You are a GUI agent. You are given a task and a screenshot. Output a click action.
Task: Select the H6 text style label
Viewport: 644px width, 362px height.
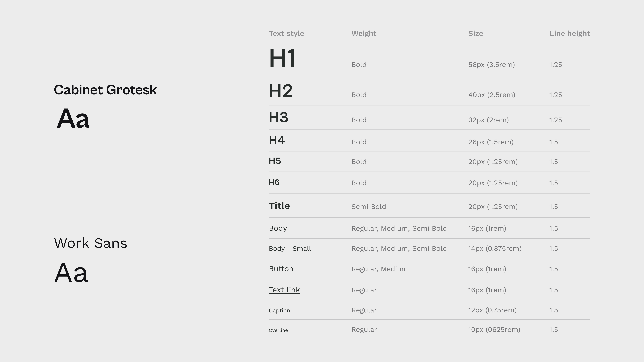pyautogui.click(x=274, y=182)
